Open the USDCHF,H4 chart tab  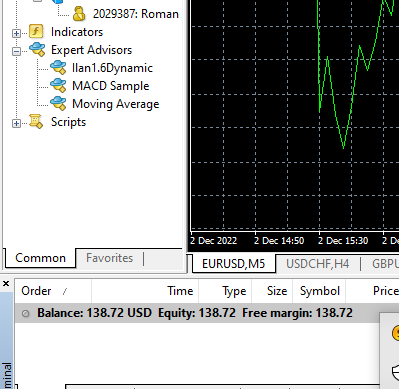[318, 264]
